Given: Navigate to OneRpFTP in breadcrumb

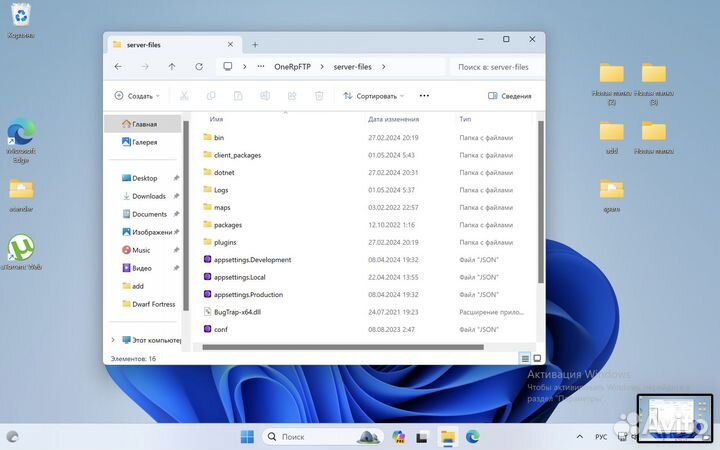Looking at the screenshot, I should tap(296, 67).
